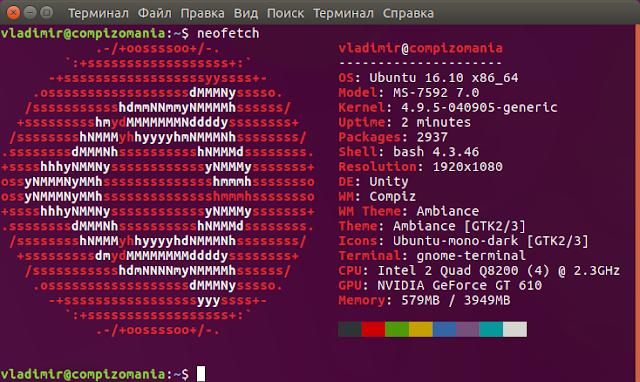This screenshot has width=640, height=382.
Task: Click the red vladimir@compizomania header text
Action: point(420,48)
